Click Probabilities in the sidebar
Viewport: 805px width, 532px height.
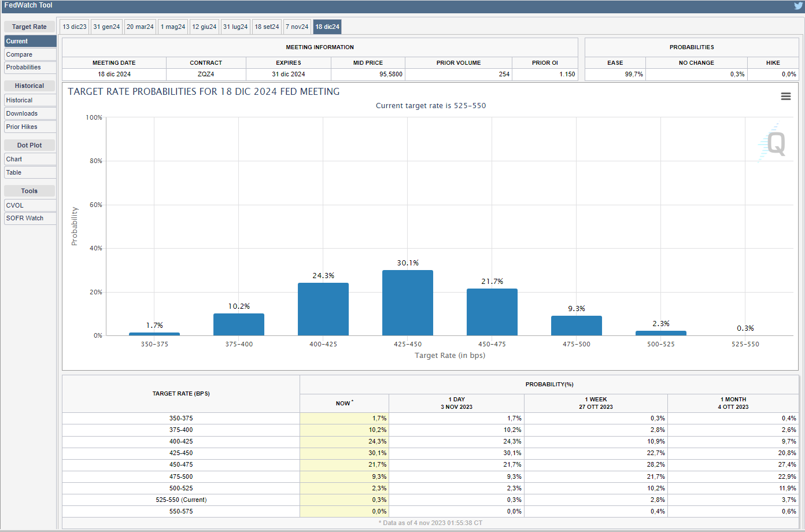[30, 67]
